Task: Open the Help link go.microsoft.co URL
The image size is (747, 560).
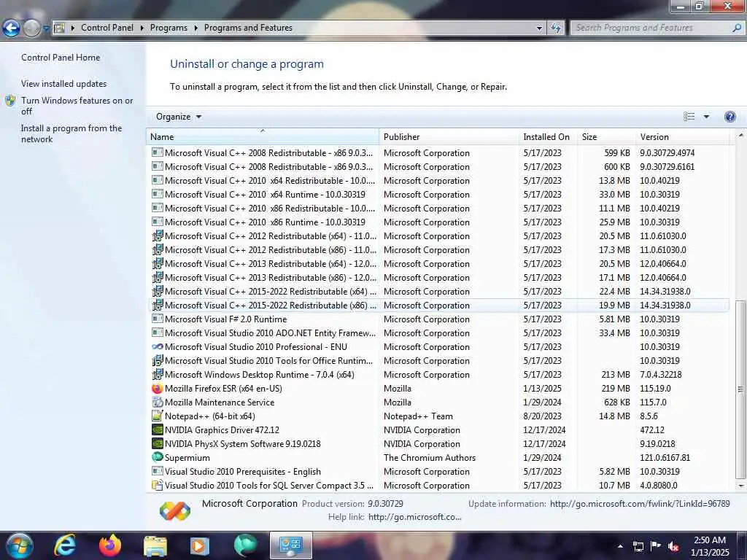Action: (415, 517)
